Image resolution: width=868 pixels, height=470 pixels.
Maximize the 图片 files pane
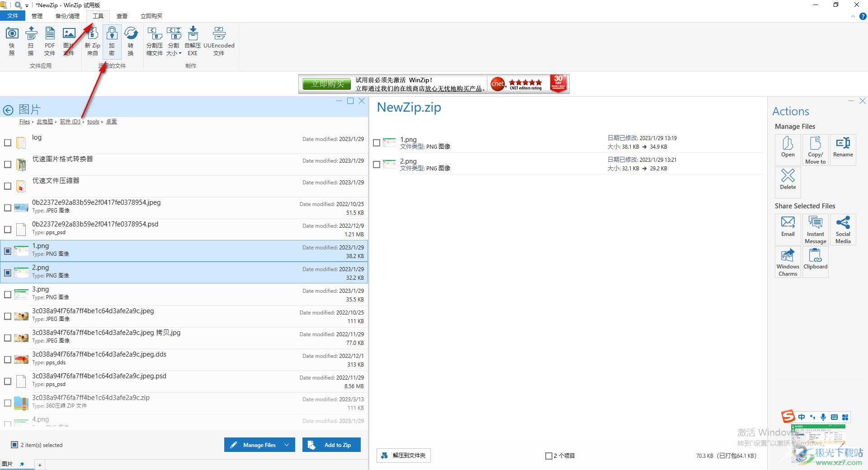tap(350, 101)
